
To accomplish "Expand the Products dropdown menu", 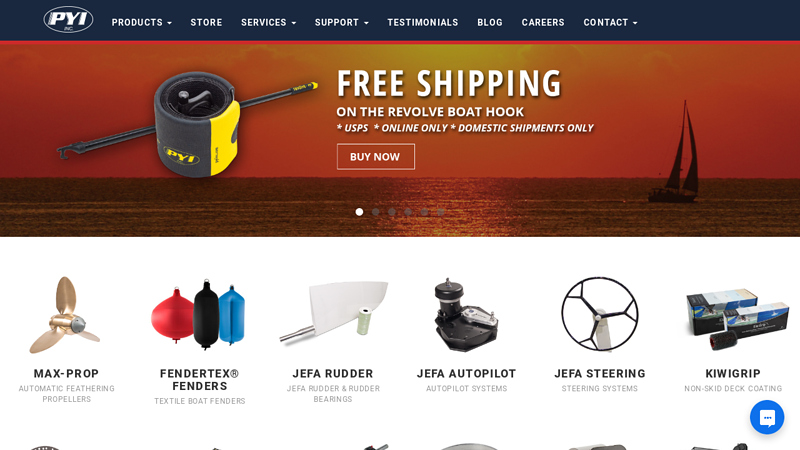I will (142, 22).
